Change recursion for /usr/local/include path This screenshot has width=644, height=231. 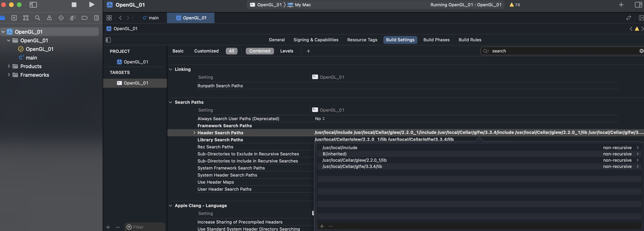621,148
